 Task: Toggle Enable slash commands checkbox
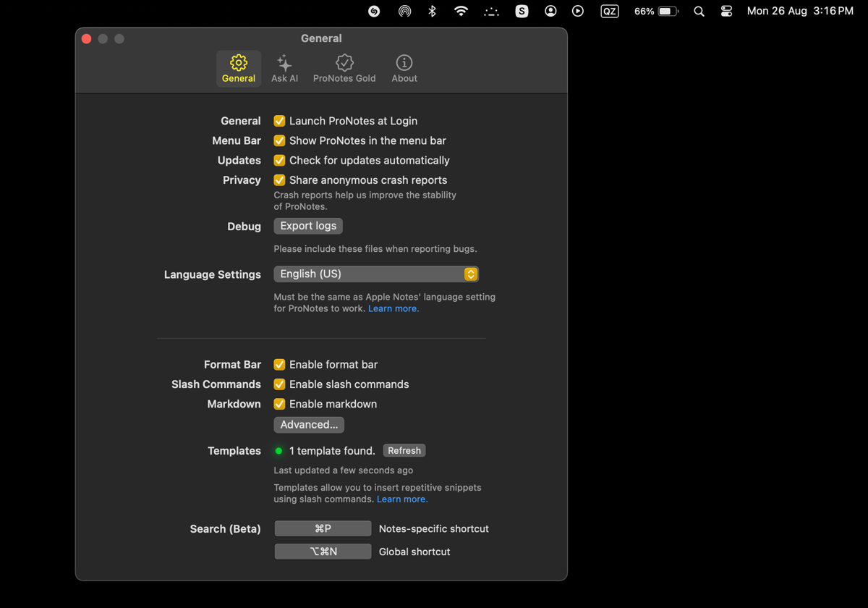click(279, 384)
